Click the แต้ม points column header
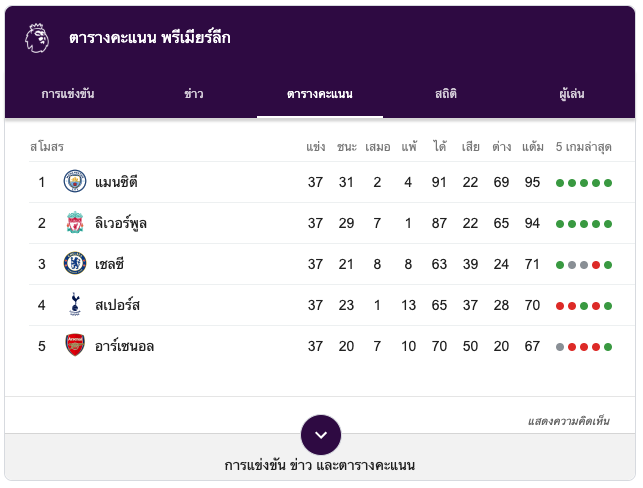This screenshot has width=643, height=488. pyautogui.click(x=533, y=146)
